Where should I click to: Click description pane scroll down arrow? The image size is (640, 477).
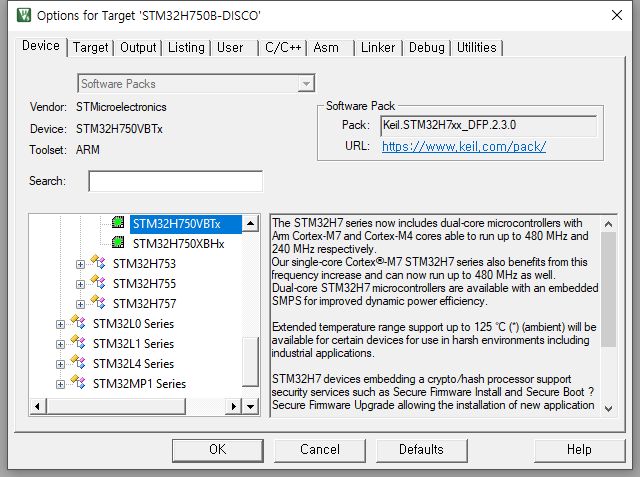pos(609,408)
